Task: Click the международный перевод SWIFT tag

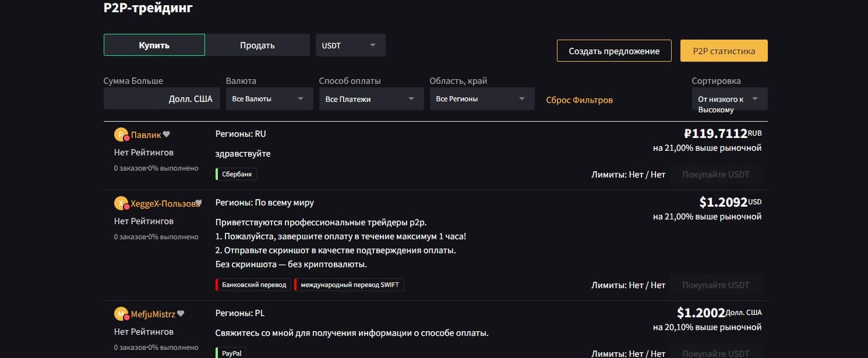Action: [350, 285]
